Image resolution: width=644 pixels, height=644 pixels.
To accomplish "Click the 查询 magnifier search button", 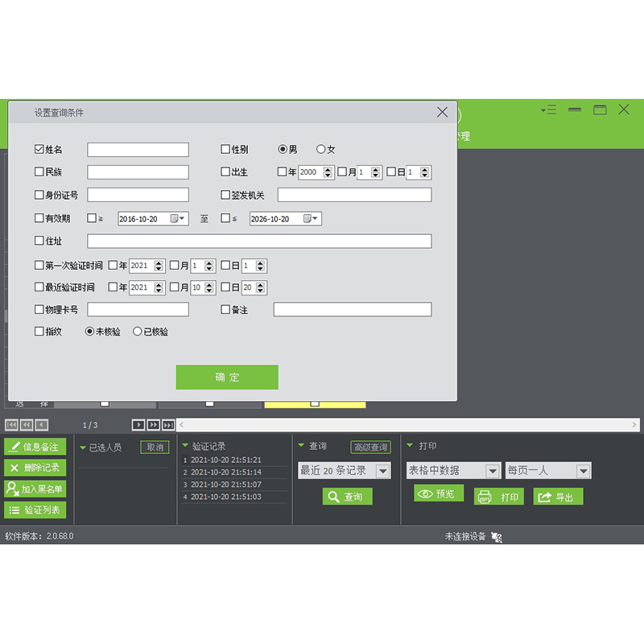I will 347,497.
